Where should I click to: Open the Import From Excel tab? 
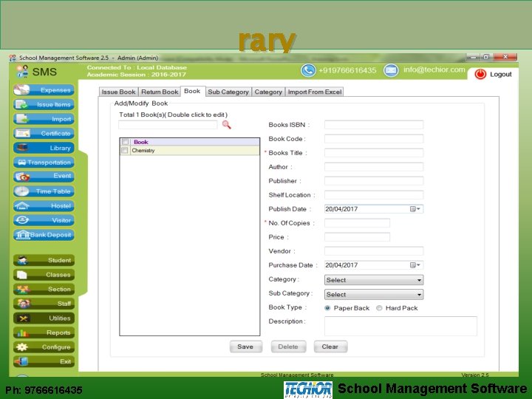click(315, 92)
